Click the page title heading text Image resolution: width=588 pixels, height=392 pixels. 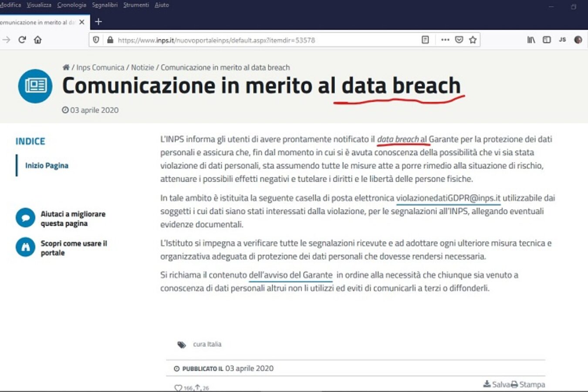point(261,85)
